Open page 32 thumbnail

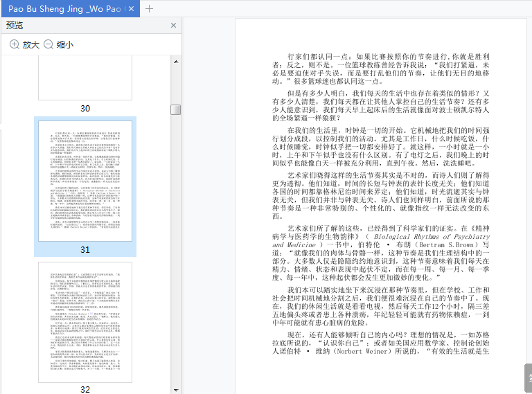85,322
